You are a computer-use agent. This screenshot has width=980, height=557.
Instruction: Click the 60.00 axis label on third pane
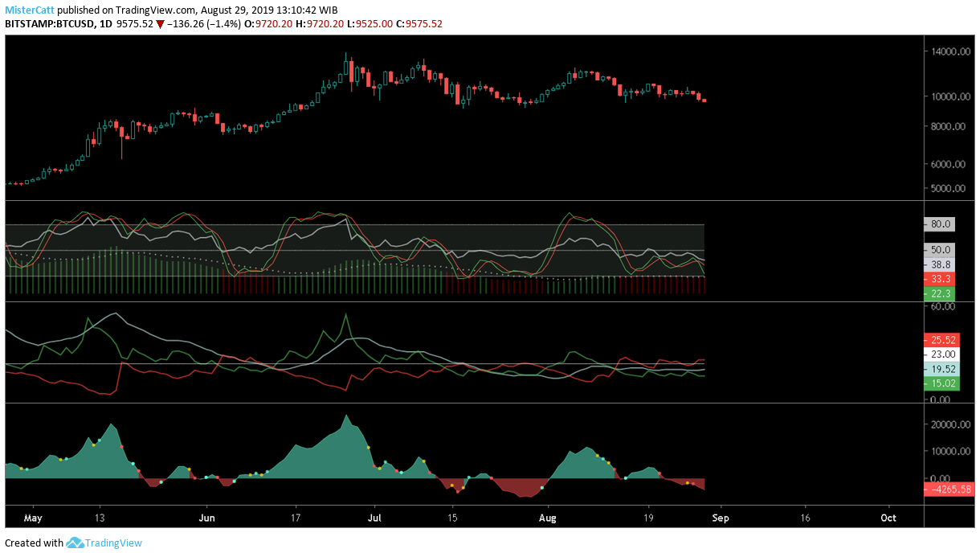coord(943,306)
